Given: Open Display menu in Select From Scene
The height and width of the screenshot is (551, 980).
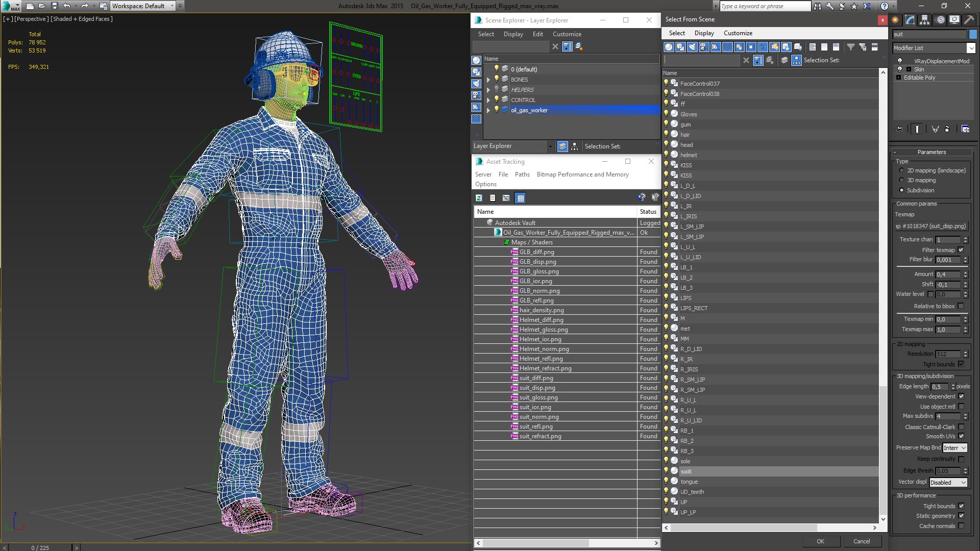Looking at the screenshot, I should pos(704,33).
